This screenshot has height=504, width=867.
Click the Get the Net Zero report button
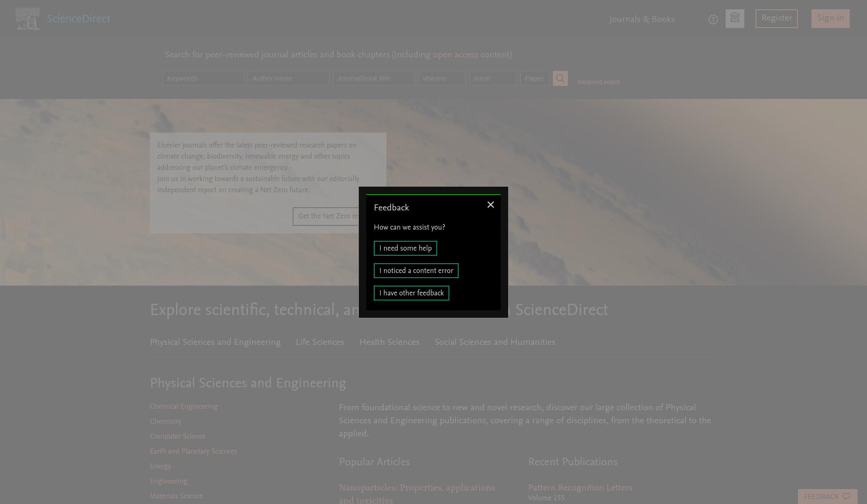click(326, 217)
